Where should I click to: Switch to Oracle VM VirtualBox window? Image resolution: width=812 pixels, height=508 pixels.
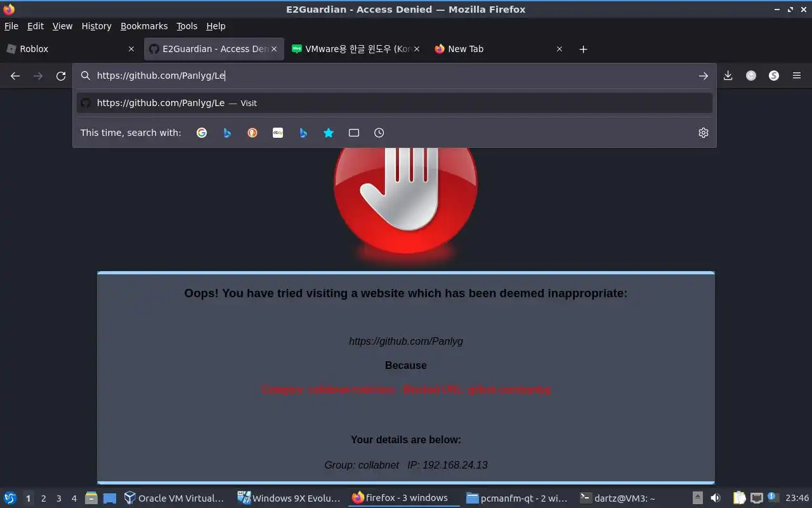[174, 498]
